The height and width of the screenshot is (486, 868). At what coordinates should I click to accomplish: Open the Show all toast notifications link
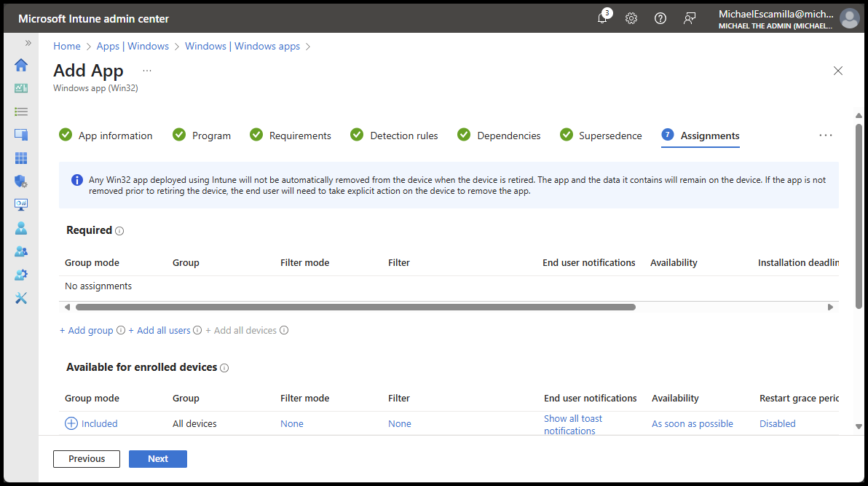point(573,424)
